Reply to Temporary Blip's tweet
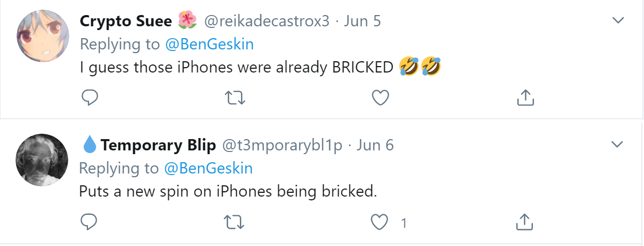The height and width of the screenshot is (246, 644). [x=89, y=222]
